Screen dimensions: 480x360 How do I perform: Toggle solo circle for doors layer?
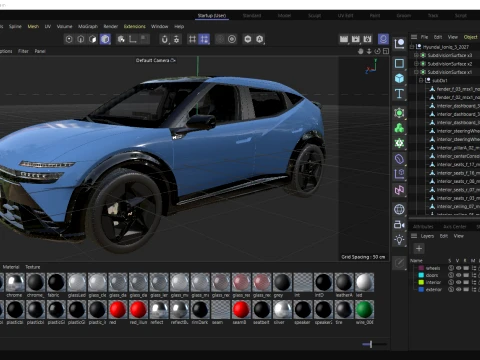(x=451, y=275)
